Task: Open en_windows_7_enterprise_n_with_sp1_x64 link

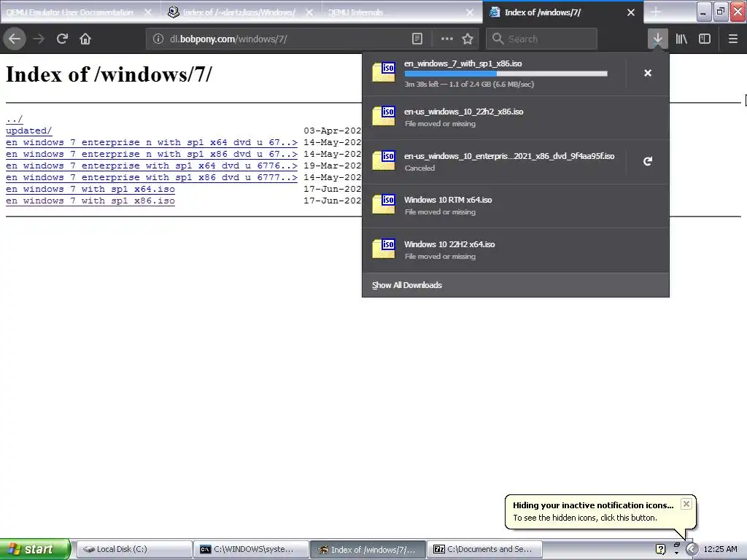Action: (x=152, y=142)
